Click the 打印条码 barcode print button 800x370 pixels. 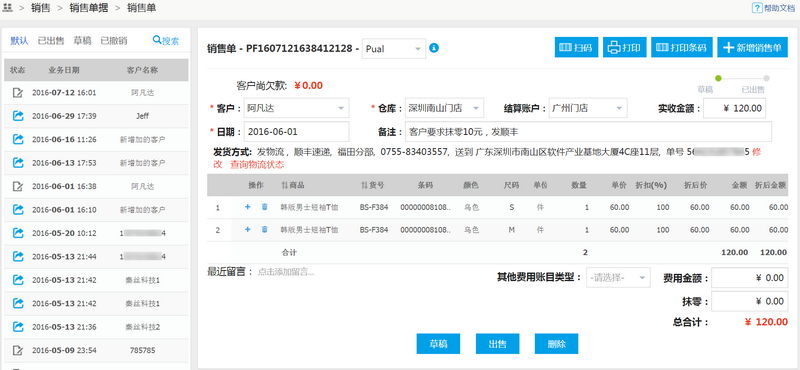coord(682,47)
